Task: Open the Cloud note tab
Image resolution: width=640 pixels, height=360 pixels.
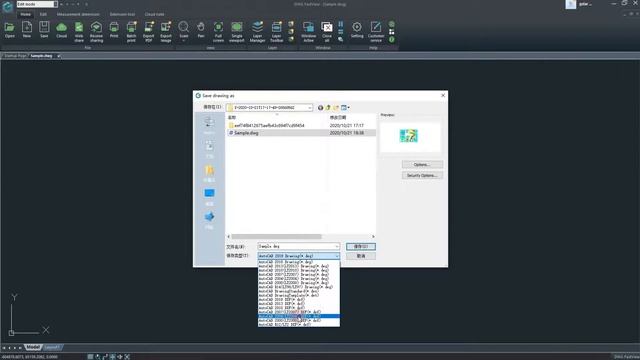Action: 154,14
